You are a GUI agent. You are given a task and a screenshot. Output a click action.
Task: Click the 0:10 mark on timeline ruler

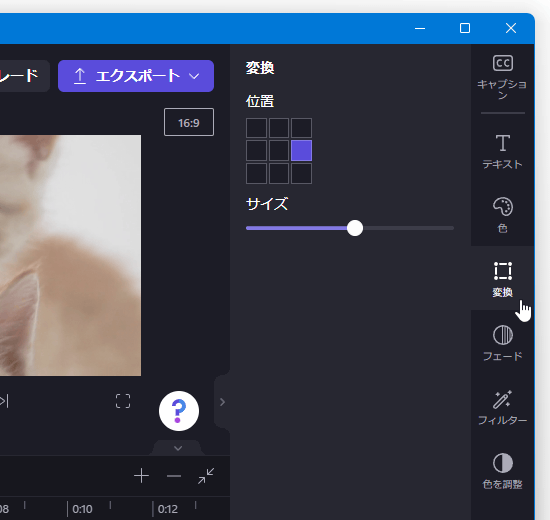pyautogui.click(x=82, y=509)
